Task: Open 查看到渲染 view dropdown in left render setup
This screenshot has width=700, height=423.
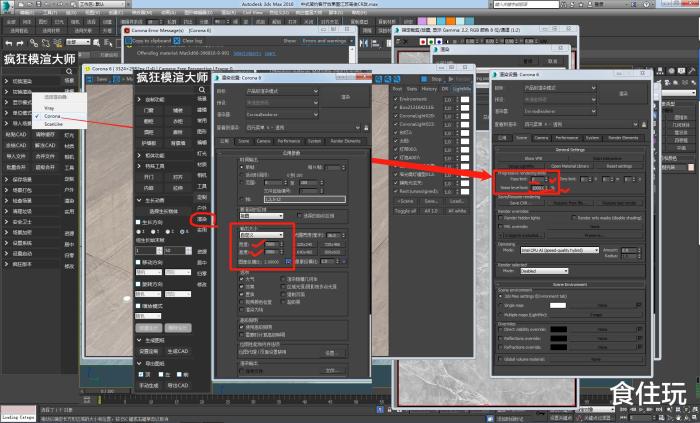Action: pyautogui.click(x=302, y=128)
